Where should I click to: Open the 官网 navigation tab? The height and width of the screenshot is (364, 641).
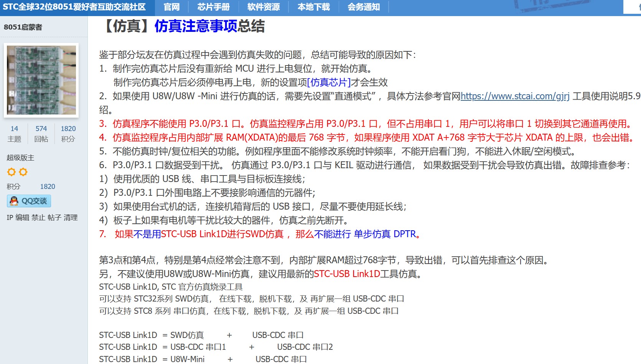point(171,7)
